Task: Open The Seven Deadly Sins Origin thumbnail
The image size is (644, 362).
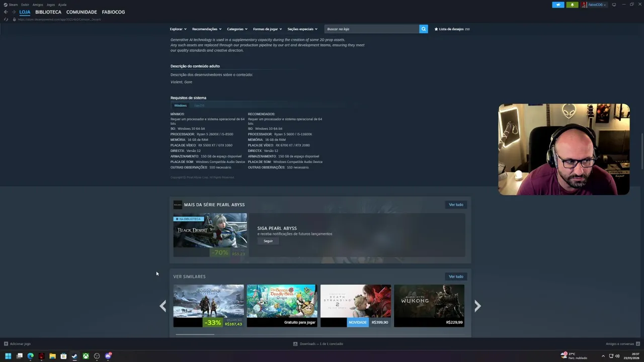Action: 282,301
